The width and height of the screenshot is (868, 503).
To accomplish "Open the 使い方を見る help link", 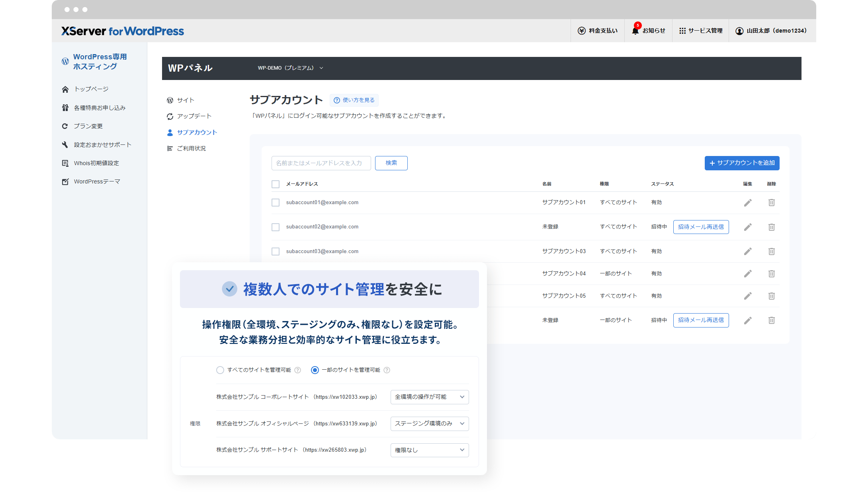I will coord(354,100).
